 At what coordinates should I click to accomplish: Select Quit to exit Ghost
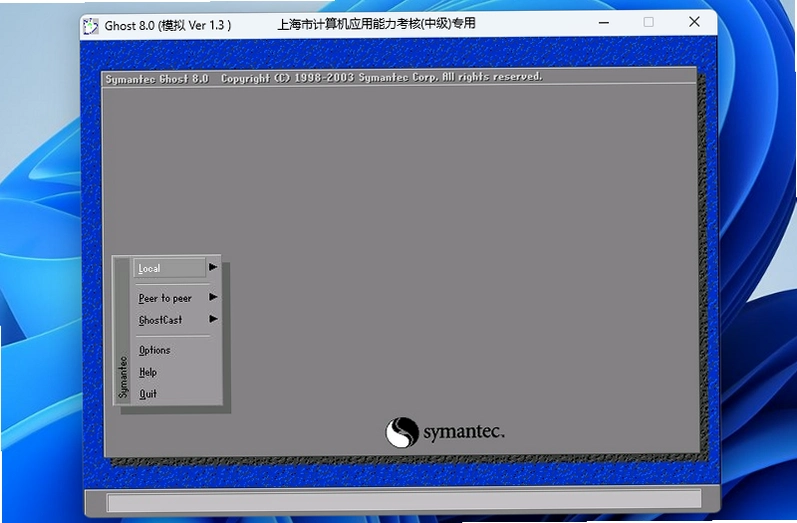click(x=147, y=394)
